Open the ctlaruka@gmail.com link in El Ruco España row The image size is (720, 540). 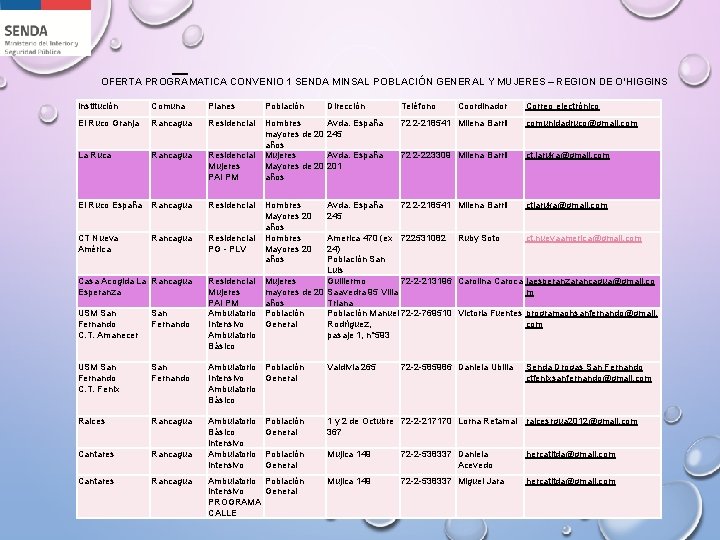click(x=567, y=206)
